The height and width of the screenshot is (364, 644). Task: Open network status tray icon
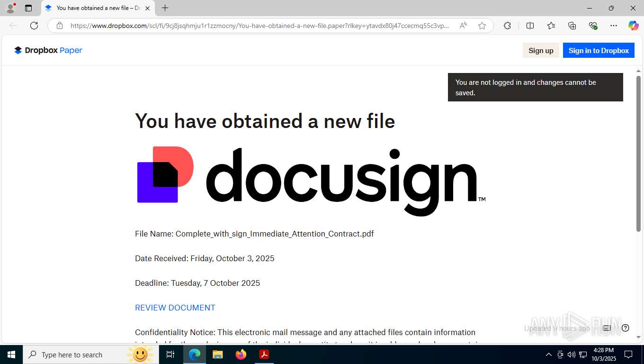pos(583,355)
